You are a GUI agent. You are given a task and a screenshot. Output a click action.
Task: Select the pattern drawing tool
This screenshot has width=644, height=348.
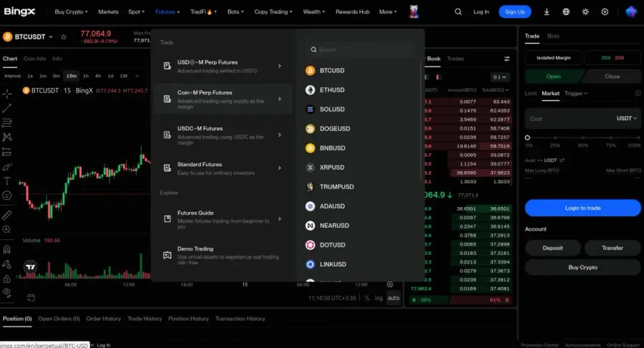(x=7, y=137)
